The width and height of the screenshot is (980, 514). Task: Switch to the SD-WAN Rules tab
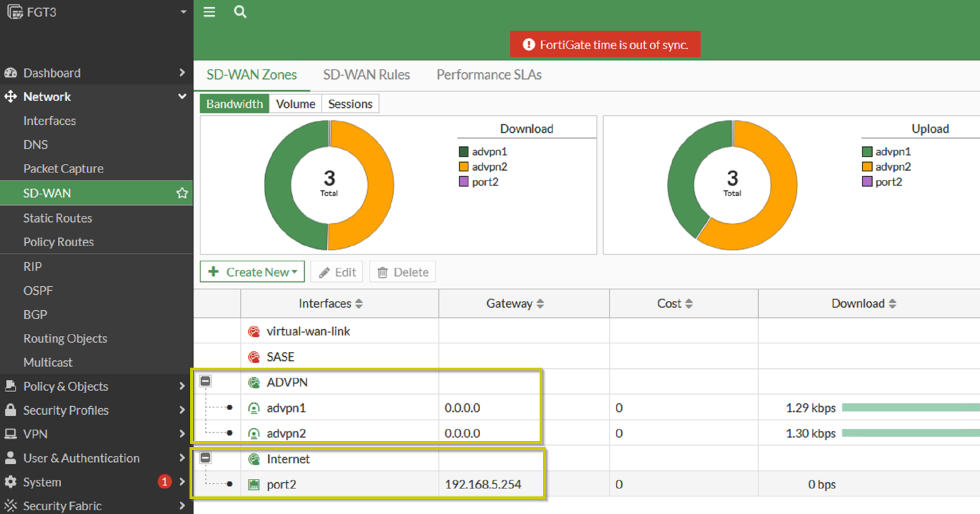pos(366,75)
